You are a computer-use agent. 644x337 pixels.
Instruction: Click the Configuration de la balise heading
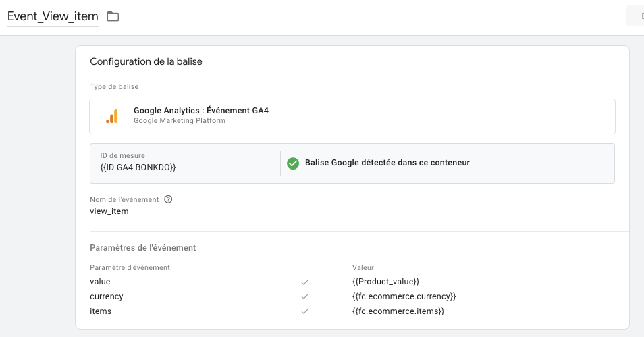coord(146,61)
